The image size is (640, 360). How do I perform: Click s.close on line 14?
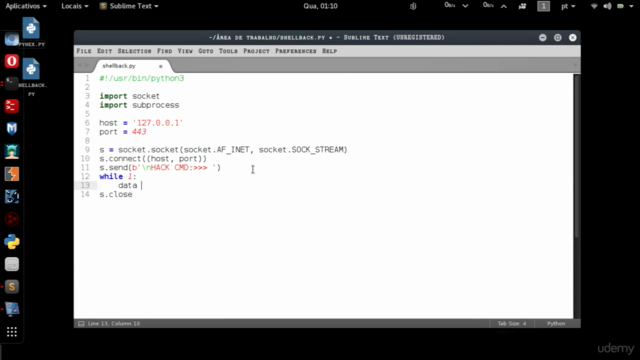click(116, 195)
